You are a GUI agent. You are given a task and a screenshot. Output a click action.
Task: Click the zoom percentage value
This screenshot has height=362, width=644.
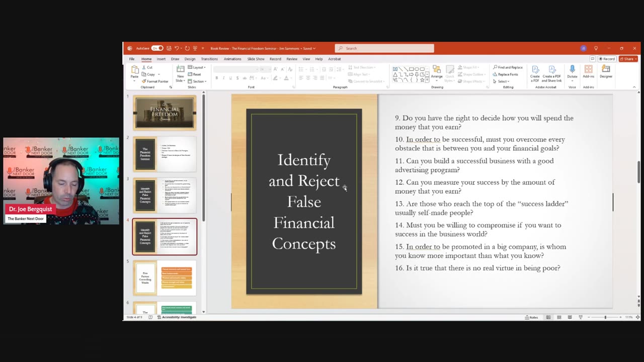click(x=629, y=317)
